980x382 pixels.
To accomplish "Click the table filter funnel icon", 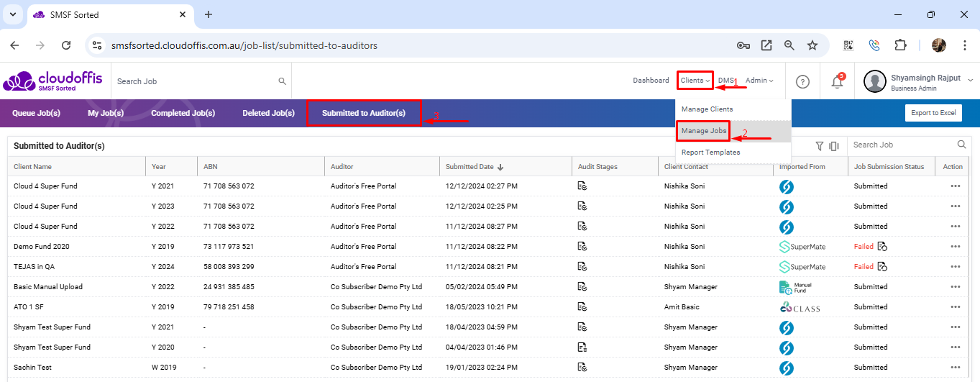I will click(x=819, y=145).
